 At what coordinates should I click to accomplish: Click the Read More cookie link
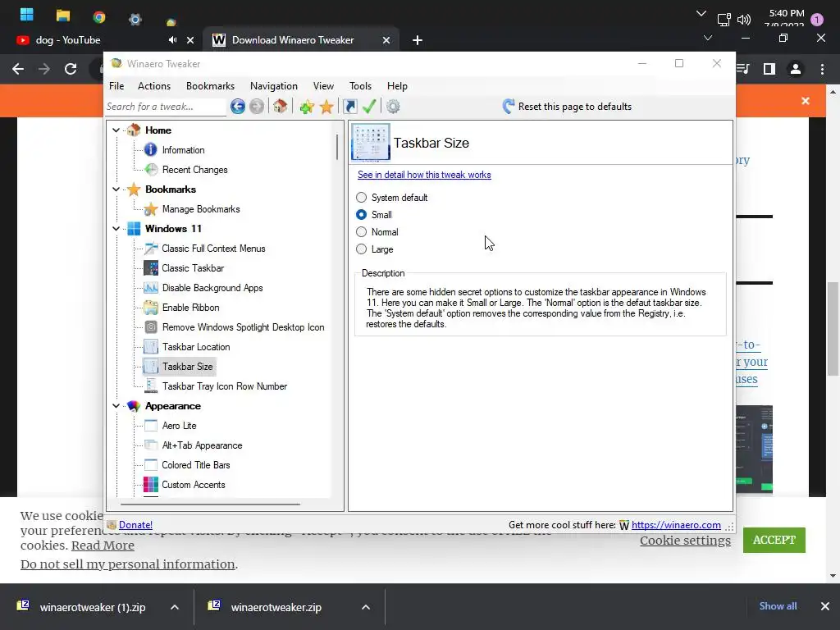[103, 546]
